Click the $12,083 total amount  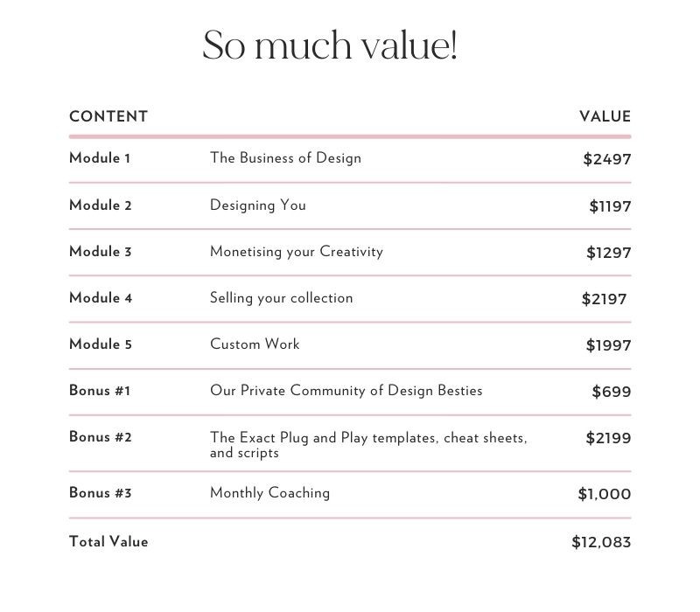click(x=601, y=542)
